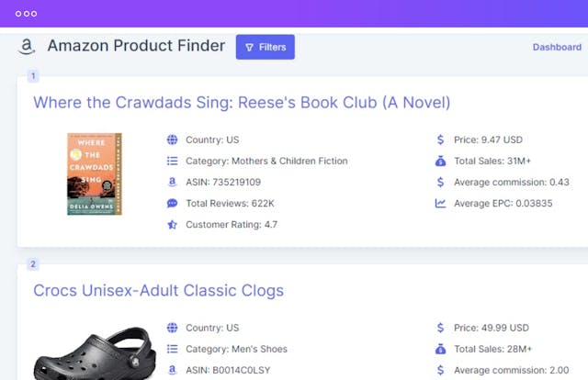This screenshot has height=380, width=588.
Task: Open the Filters button
Action: click(265, 47)
